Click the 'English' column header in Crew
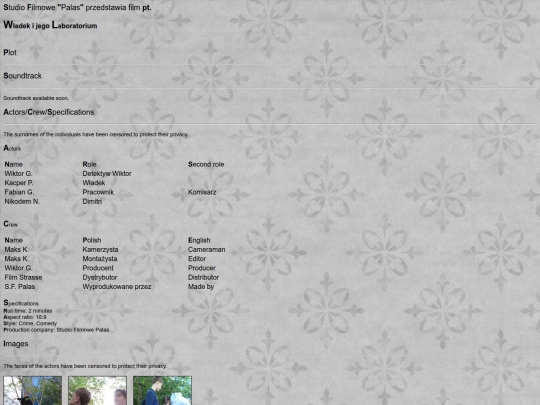 tap(199, 240)
